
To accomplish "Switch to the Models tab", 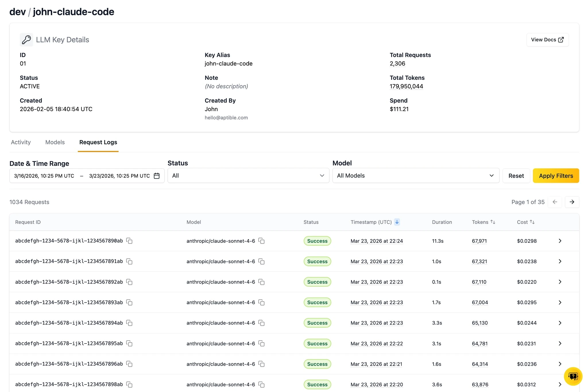I will pyautogui.click(x=55, y=142).
